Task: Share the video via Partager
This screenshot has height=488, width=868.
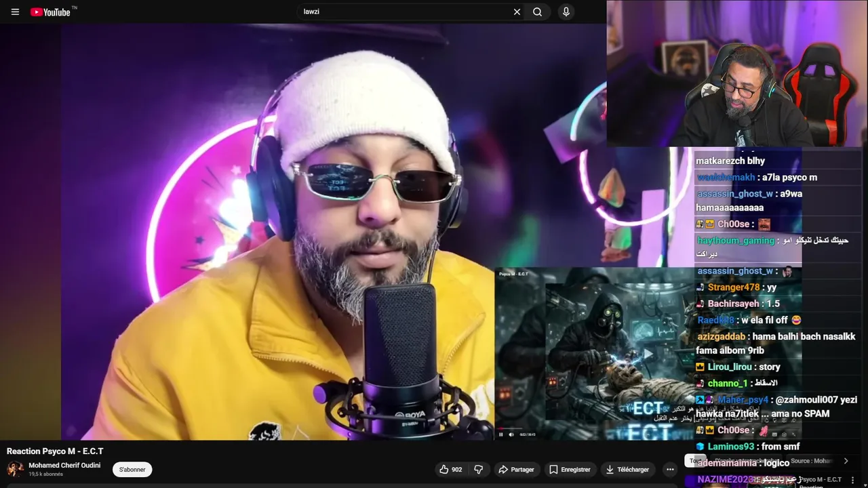Action: click(x=516, y=469)
